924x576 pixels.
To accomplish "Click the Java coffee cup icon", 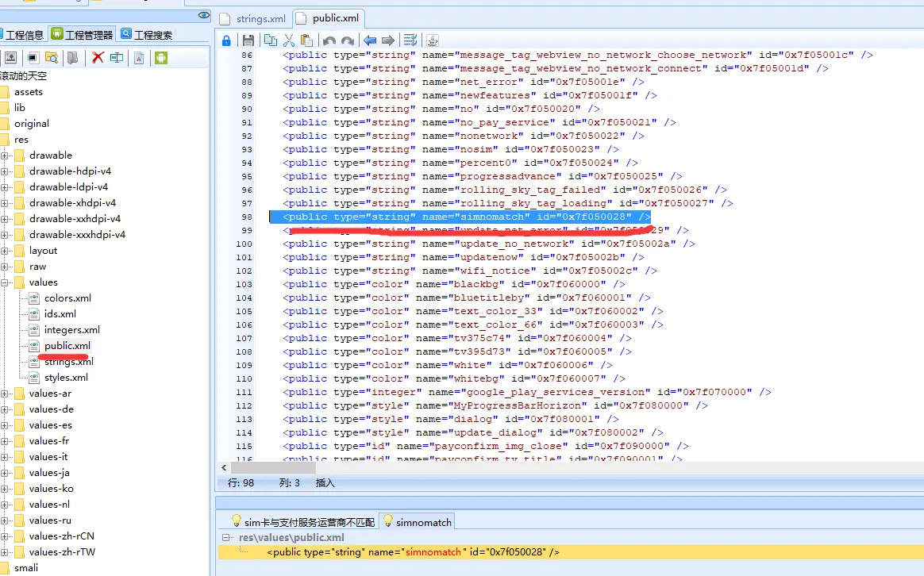I will point(433,40).
